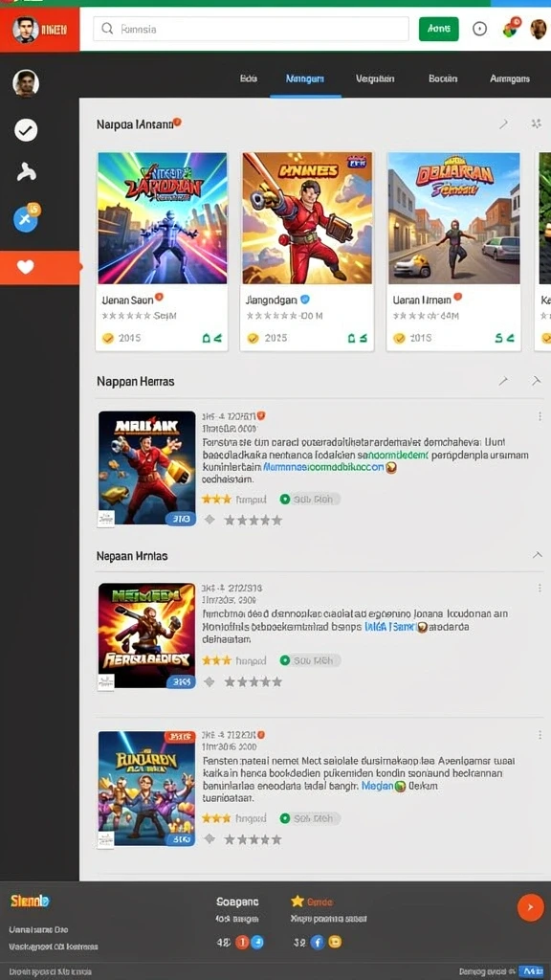Click the coin icon on Uenan Saon card
This screenshot has width=551, height=980.
108,338
